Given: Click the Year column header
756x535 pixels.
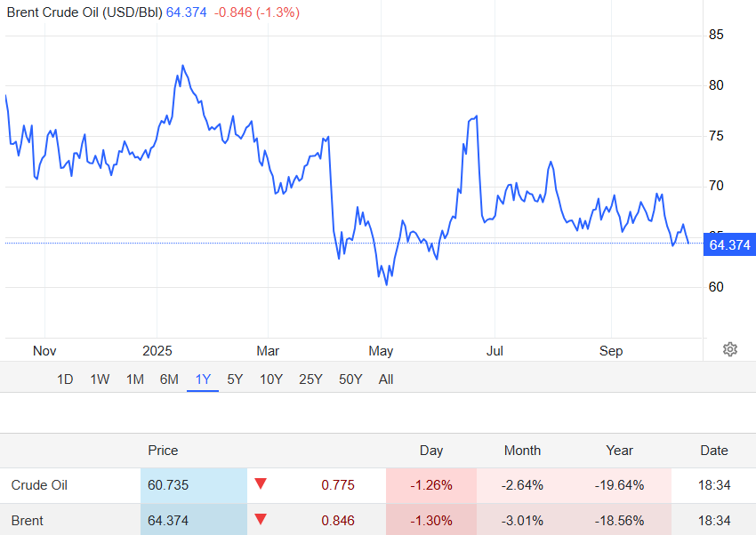Looking at the screenshot, I should 619,451.
